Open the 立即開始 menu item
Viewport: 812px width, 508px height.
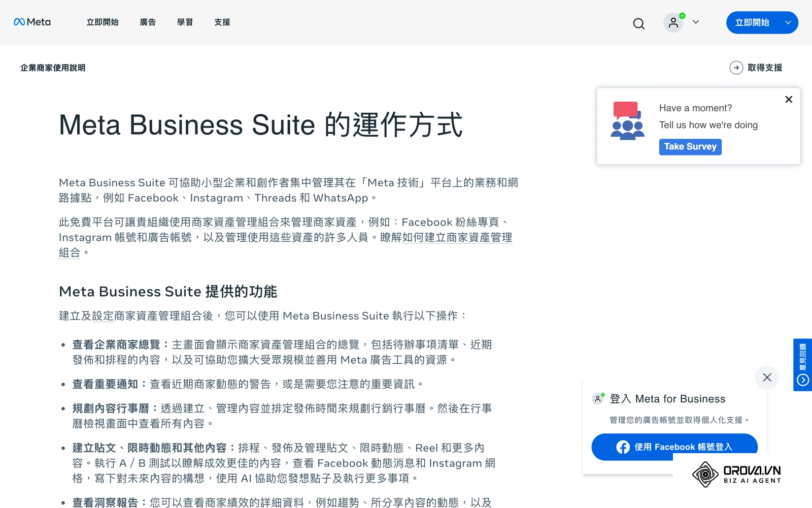[103, 22]
